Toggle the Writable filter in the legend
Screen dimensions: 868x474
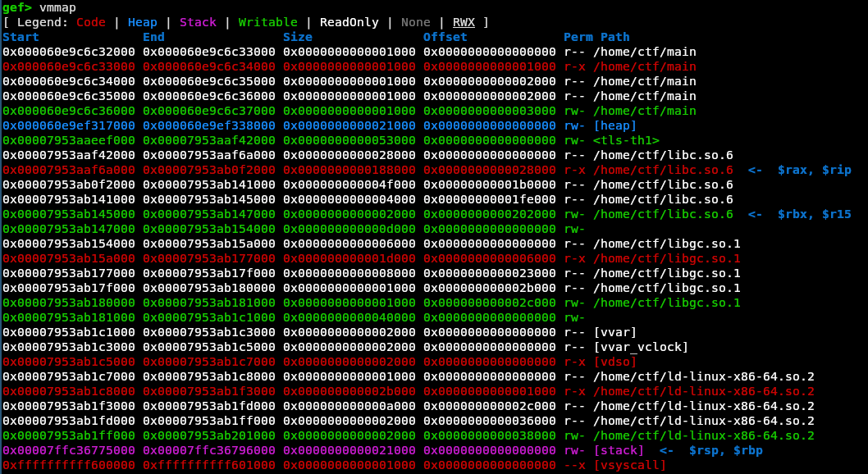(266, 22)
